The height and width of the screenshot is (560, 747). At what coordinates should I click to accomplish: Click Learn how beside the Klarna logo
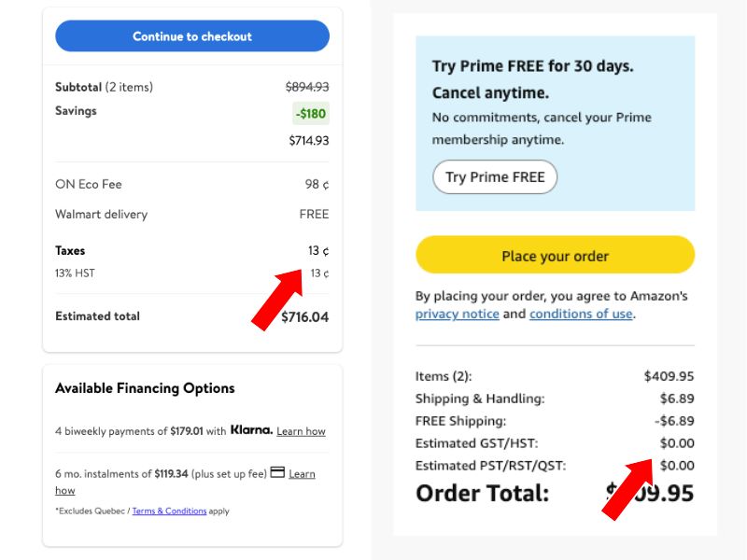coord(301,431)
